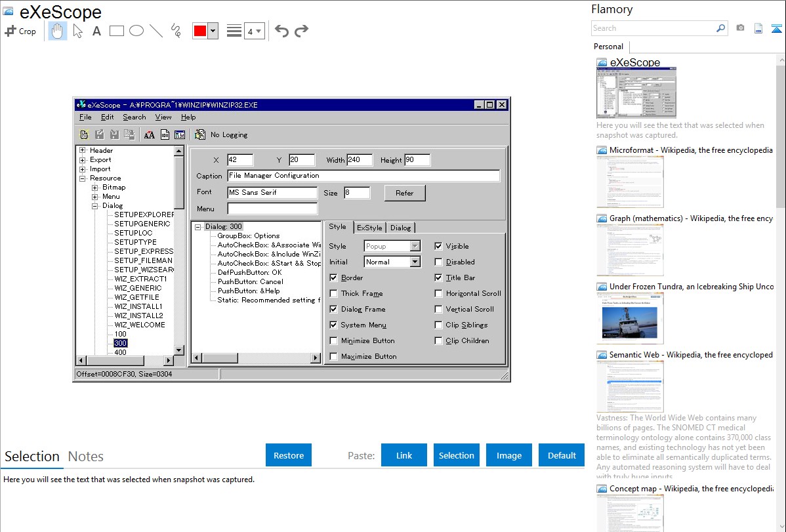This screenshot has height=532, width=786.
Task: Open the line thickness 4 dropdown
Action: coord(255,31)
